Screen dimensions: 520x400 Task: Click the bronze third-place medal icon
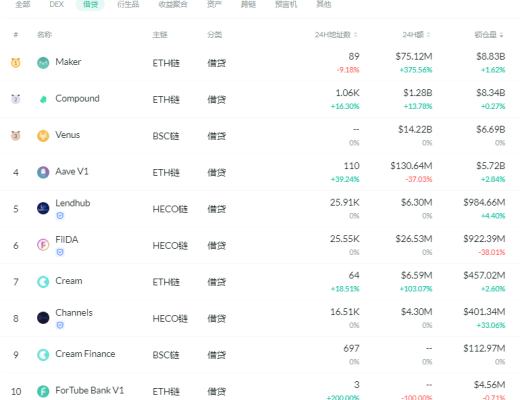pyautogui.click(x=16, y=135)
